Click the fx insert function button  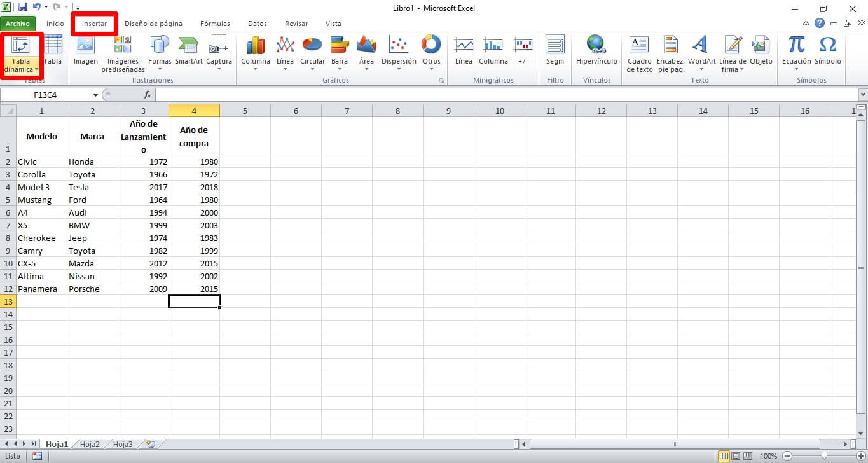(x=148, y=95)
